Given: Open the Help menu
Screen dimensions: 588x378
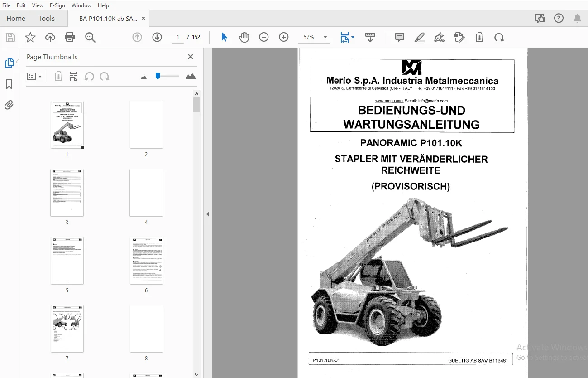Looking at the screenshot, I should (103, 5).
